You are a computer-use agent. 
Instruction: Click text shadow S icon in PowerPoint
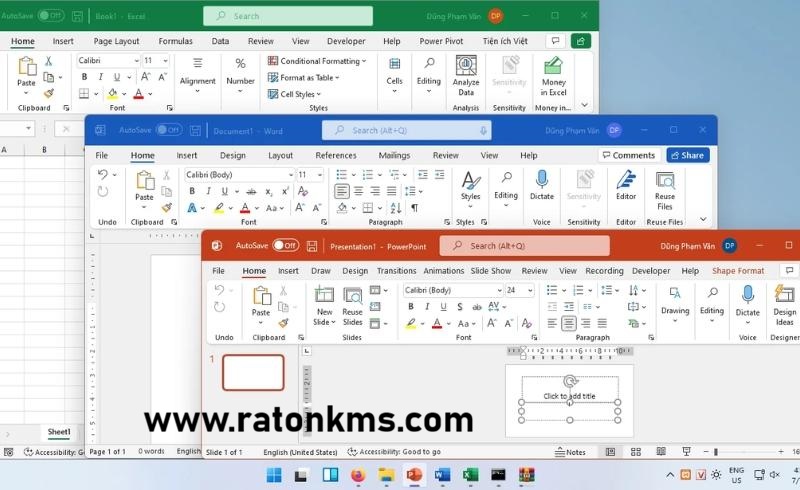(460, 307)
